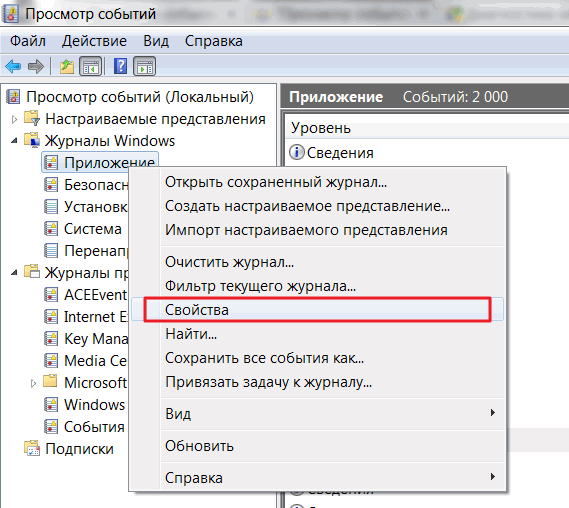Collapse the Журналы Windows node
569x508 pixels.
coord(14,141)
